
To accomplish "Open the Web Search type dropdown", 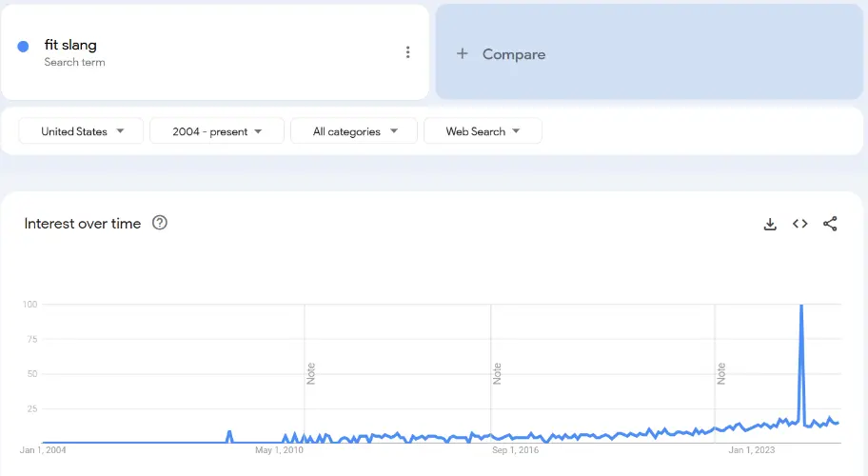I will pyautogui.click(x=483, y=131).
